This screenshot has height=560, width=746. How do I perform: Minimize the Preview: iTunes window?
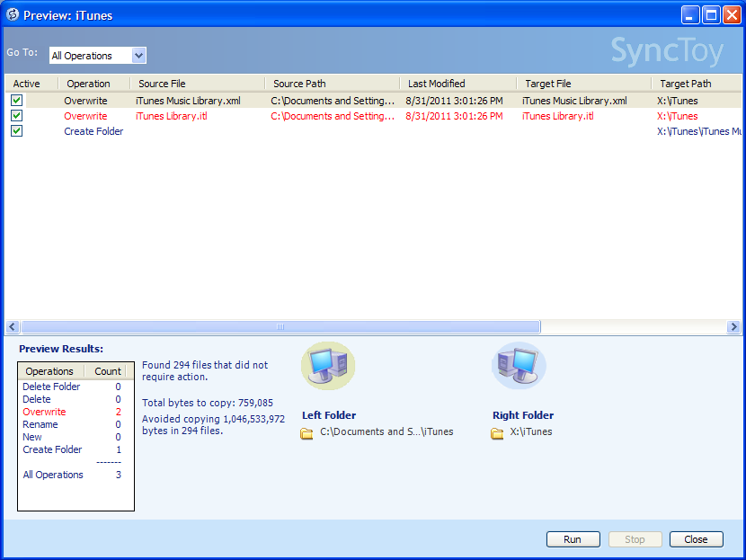tap(690, 14)
